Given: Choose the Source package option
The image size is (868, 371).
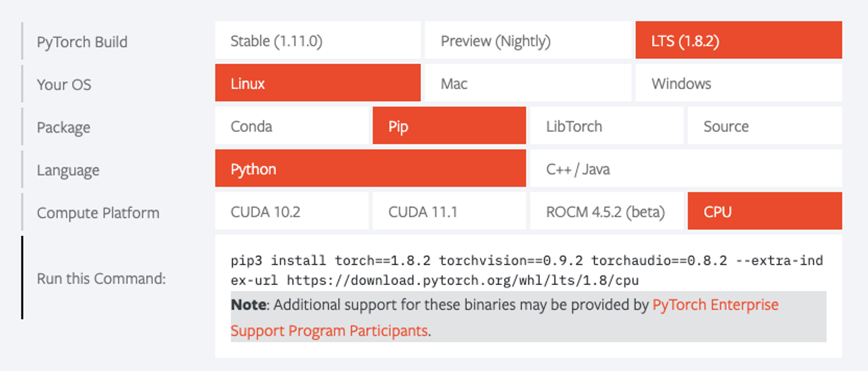Looking at the screenshot, I should (x=764, y=126).
